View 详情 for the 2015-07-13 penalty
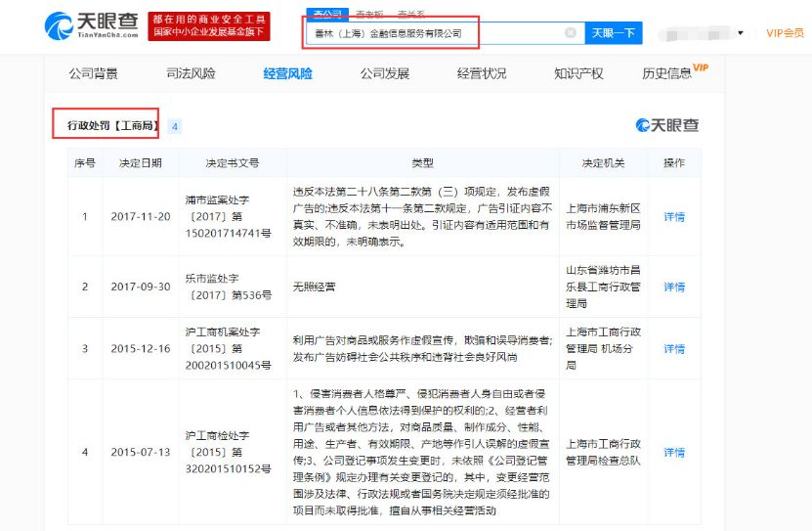Image resolution: width=812 pixels, height=531 pixels. pos(674,452)
